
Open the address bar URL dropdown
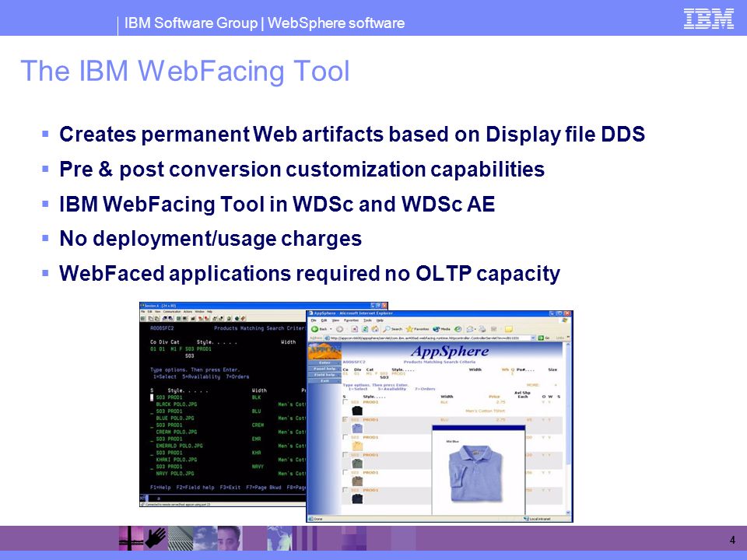(x=532, y=338)
